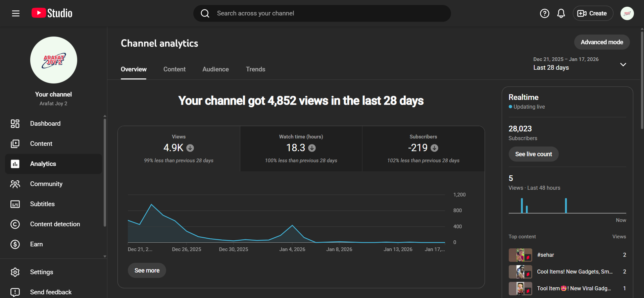
Task: Open the account avatar menu
Action: click(x=627, y=13)
